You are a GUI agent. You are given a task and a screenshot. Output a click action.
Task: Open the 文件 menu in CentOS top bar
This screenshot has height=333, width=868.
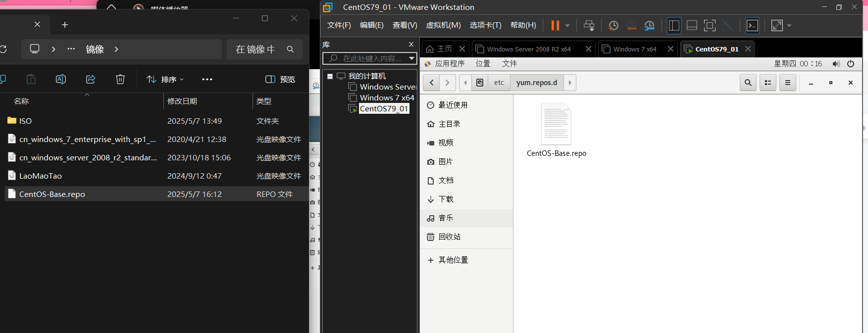tap(510, 63)
